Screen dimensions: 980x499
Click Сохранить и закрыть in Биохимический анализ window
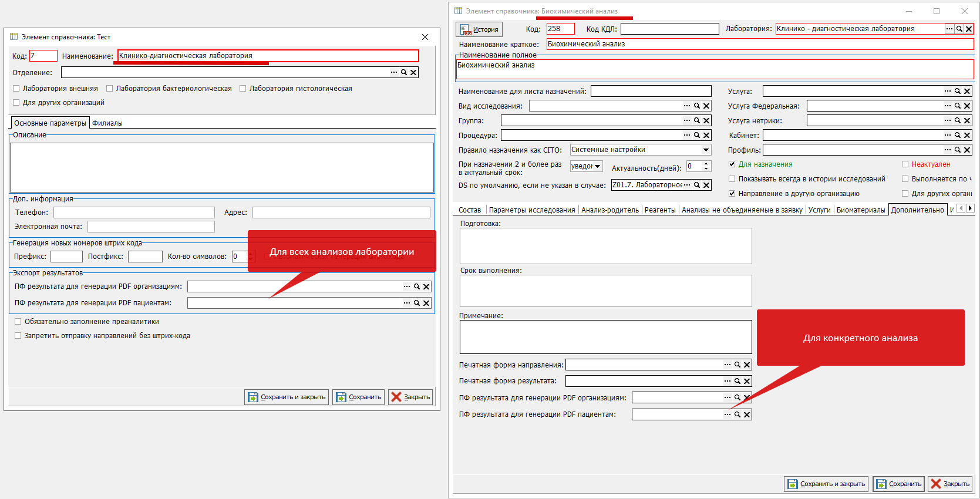(x=826, y=484)
